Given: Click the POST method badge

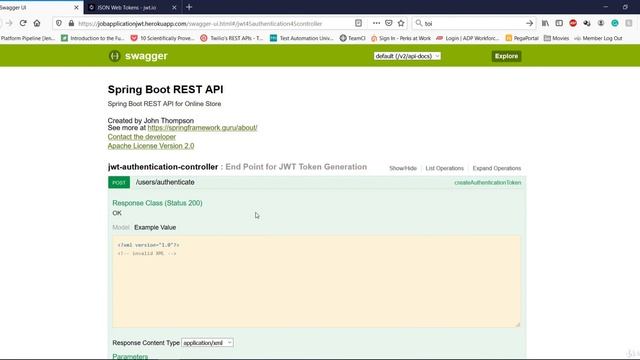Looking at the screenshot, I should pos(119,182).
